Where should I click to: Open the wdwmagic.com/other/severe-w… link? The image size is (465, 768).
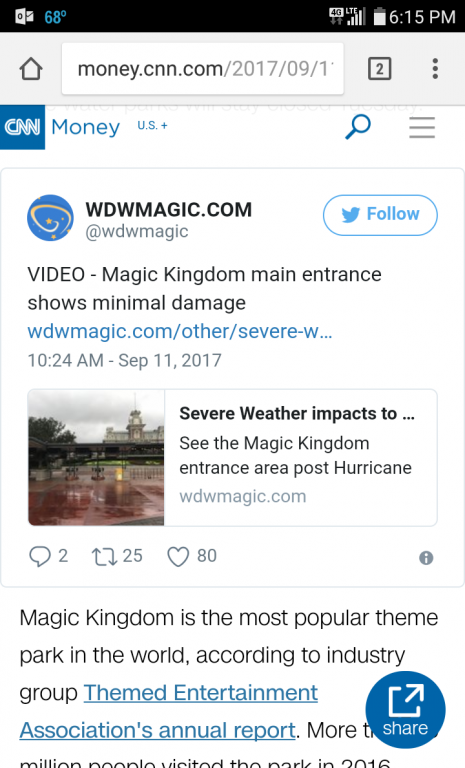(180, 332)
